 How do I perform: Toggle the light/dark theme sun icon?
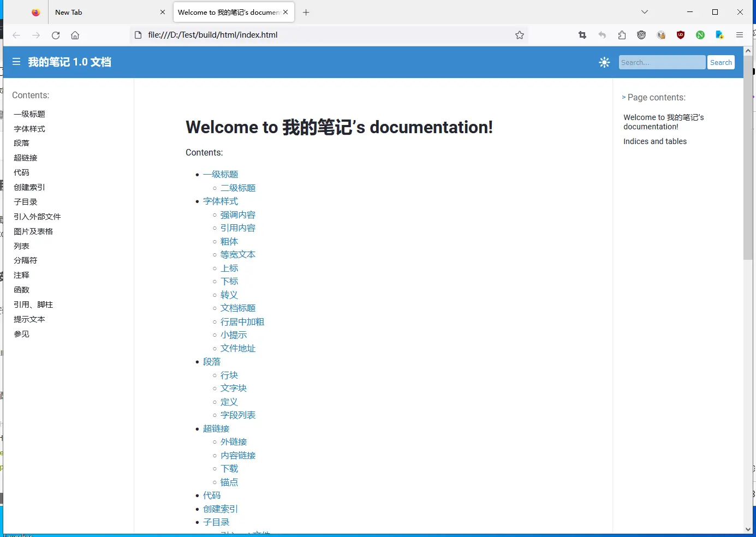(x=604, y=62)
